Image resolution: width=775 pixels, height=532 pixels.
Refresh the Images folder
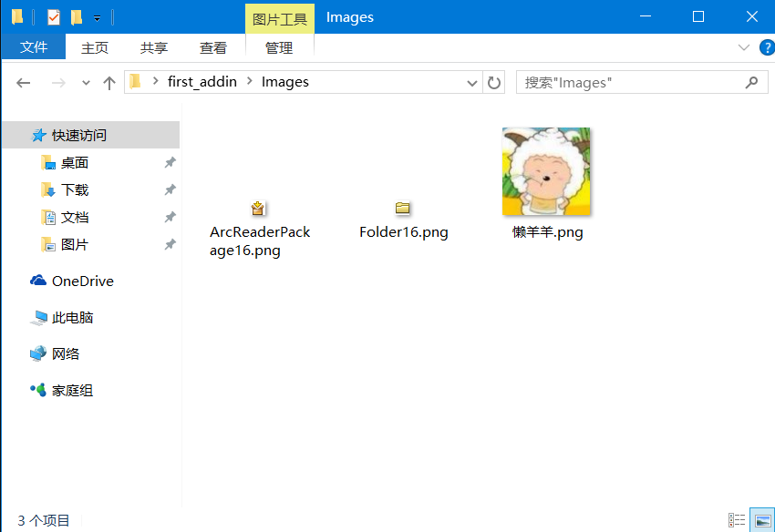[x=494, y=83]
